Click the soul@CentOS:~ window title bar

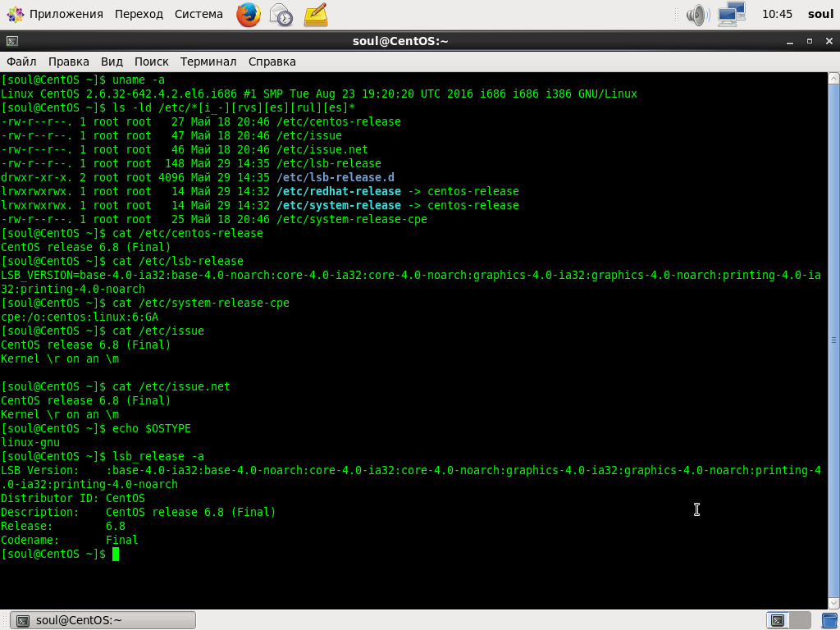400,41
